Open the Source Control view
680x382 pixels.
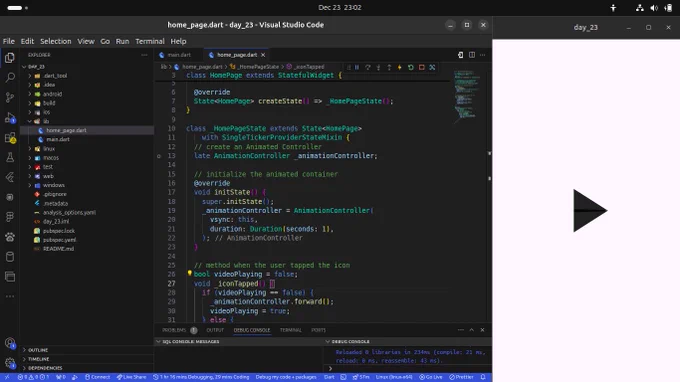click(10, 98)
